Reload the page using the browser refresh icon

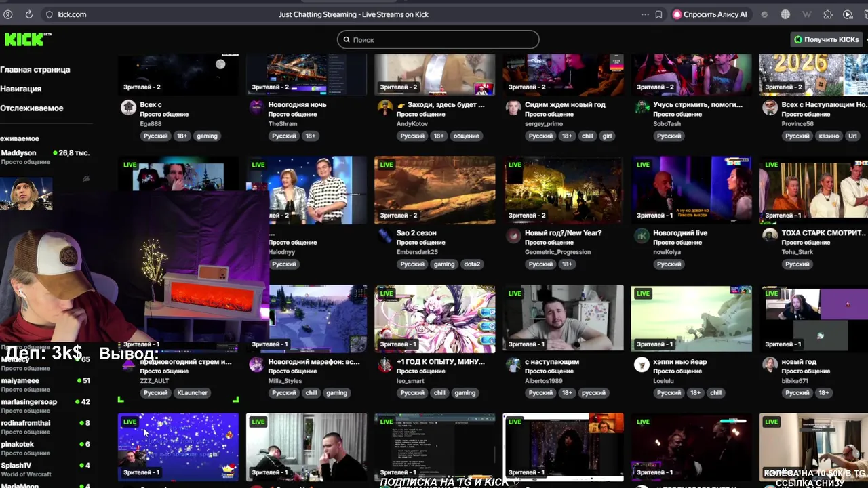coord(29,14)
